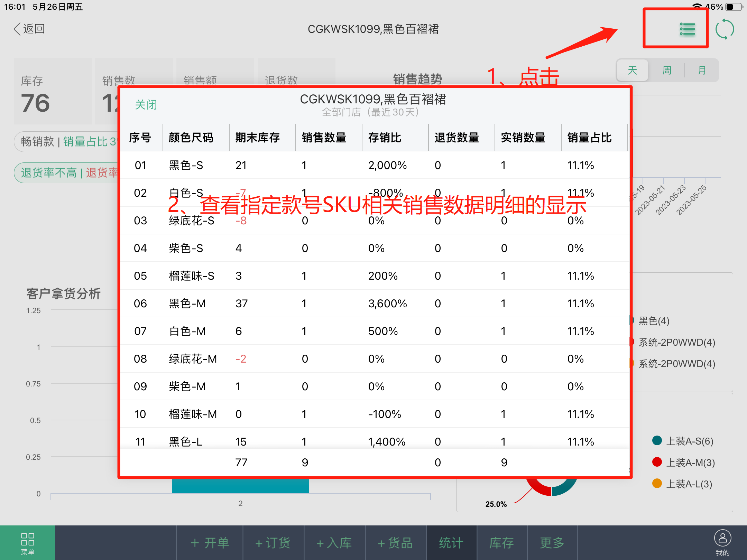This screenshot has height=560, width=747.
Task: Click the teal bar in 客户拿货分析 chart
Action: [x=240, y=486]
